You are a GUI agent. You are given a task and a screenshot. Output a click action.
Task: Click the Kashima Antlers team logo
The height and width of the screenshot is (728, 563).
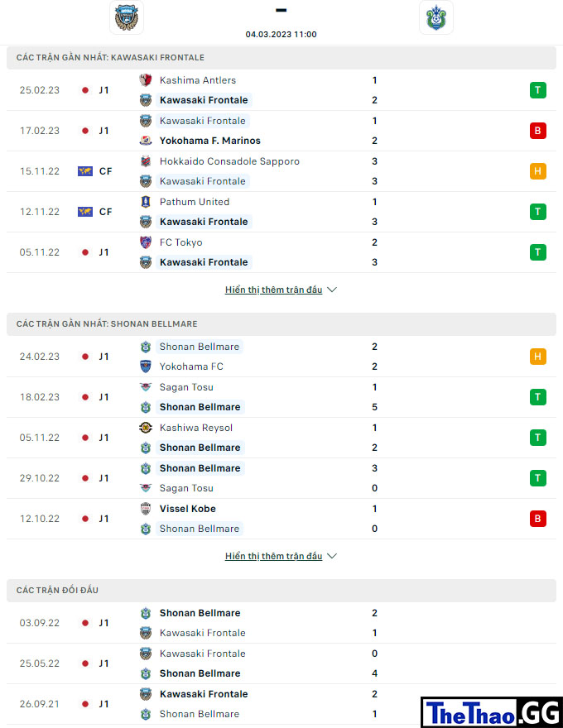146,80
